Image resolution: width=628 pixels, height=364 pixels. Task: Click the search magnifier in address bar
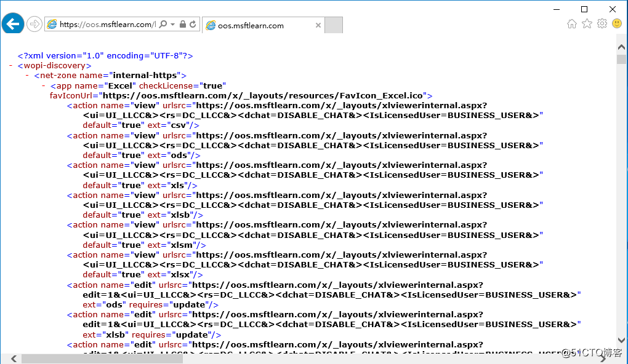coord(163,25)
